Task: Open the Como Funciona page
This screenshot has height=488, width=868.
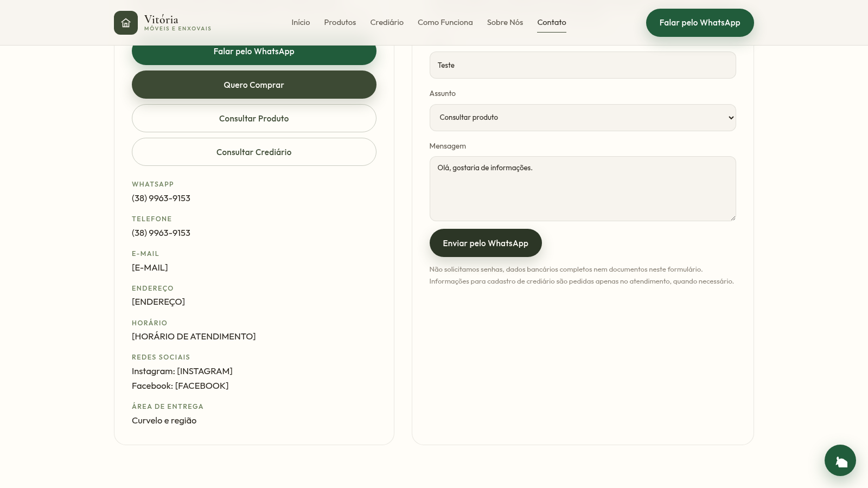Action: (445, 22)
